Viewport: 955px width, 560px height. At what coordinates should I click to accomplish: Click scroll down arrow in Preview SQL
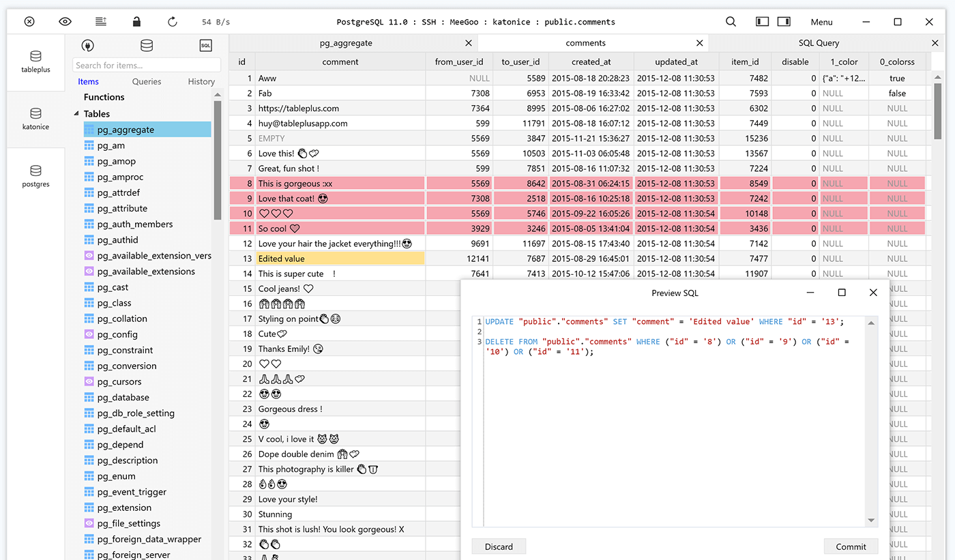(x=871, y=520)
